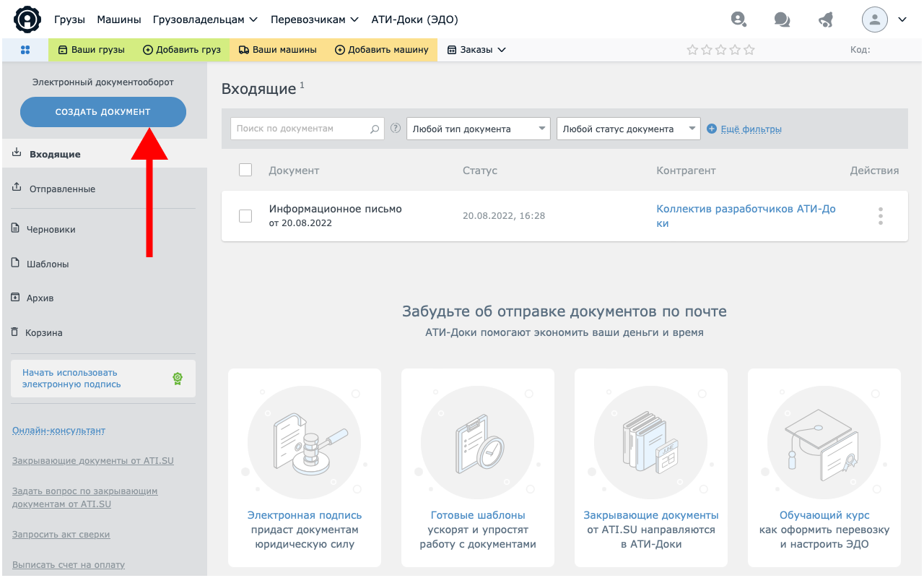Open the Входящие folder

pos(105,154)
